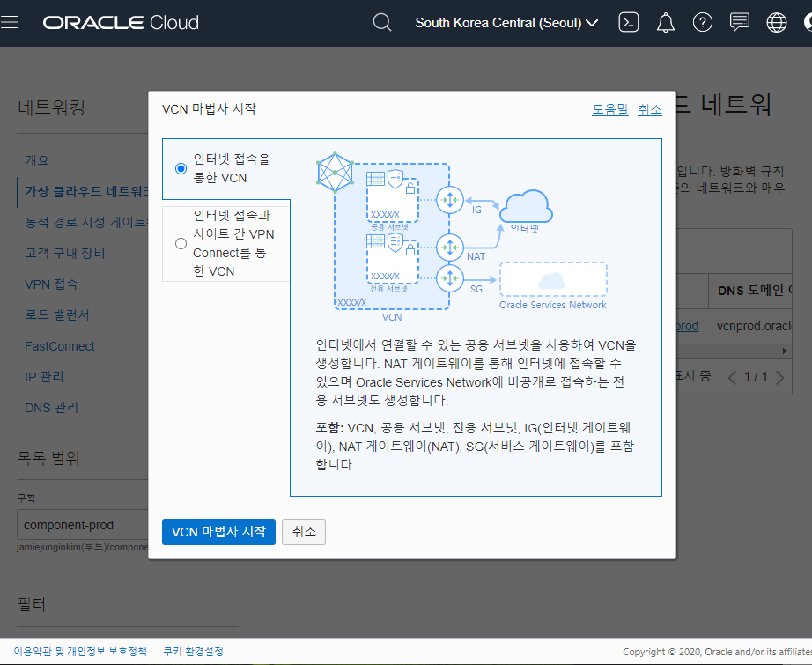Open the chat support icon
Viewport: 812px width, 665px height.
pyautogui.click(x=740, y=22)
